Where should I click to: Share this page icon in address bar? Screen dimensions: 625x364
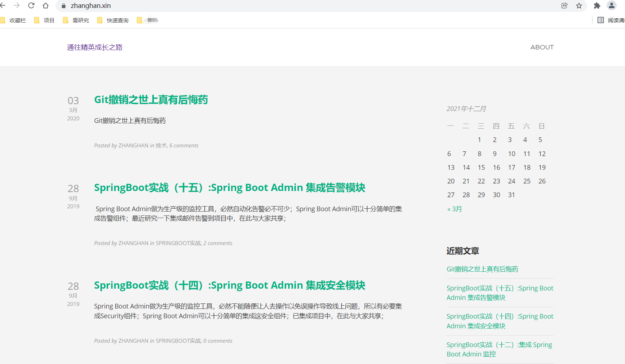point(564,5)
